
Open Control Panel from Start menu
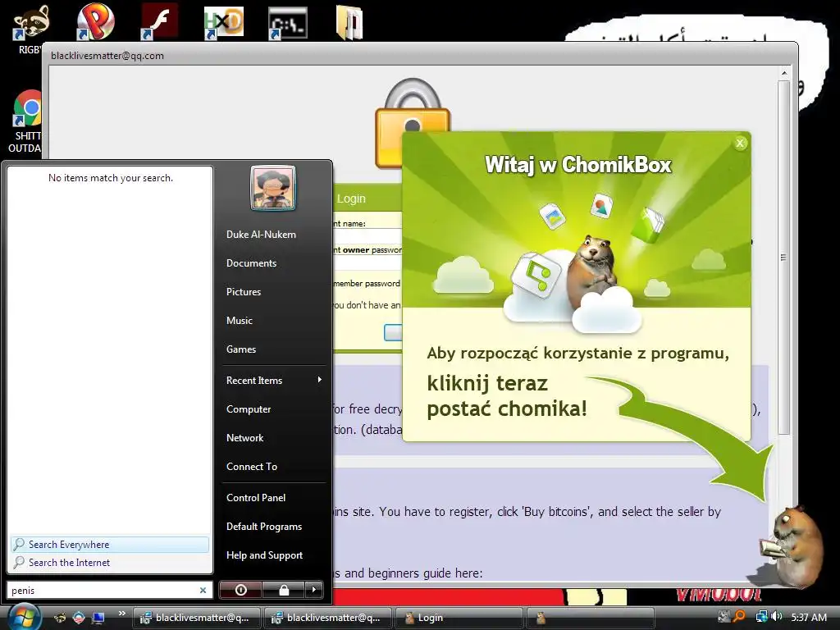point(256,498)
